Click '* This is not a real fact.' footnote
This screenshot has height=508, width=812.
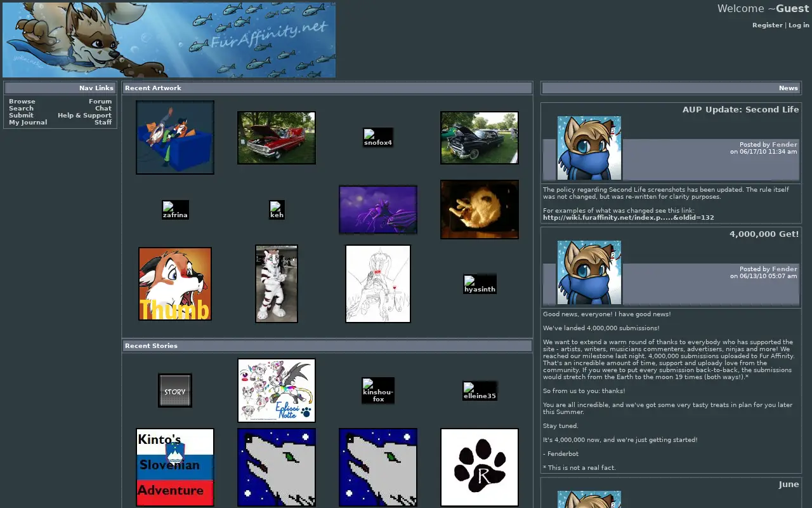pos(579,468)
